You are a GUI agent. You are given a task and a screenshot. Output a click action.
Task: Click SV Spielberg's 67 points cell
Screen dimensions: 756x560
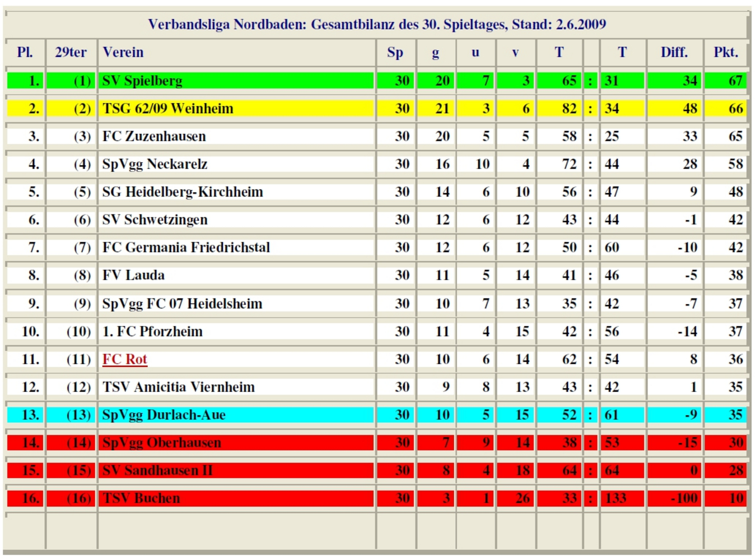pos(735,81)
